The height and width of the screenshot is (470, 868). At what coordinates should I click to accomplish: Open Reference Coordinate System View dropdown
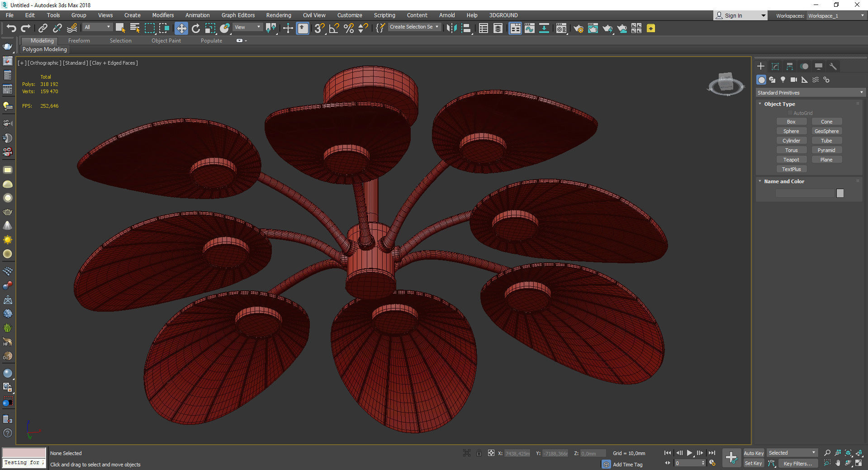pos(247,27)
